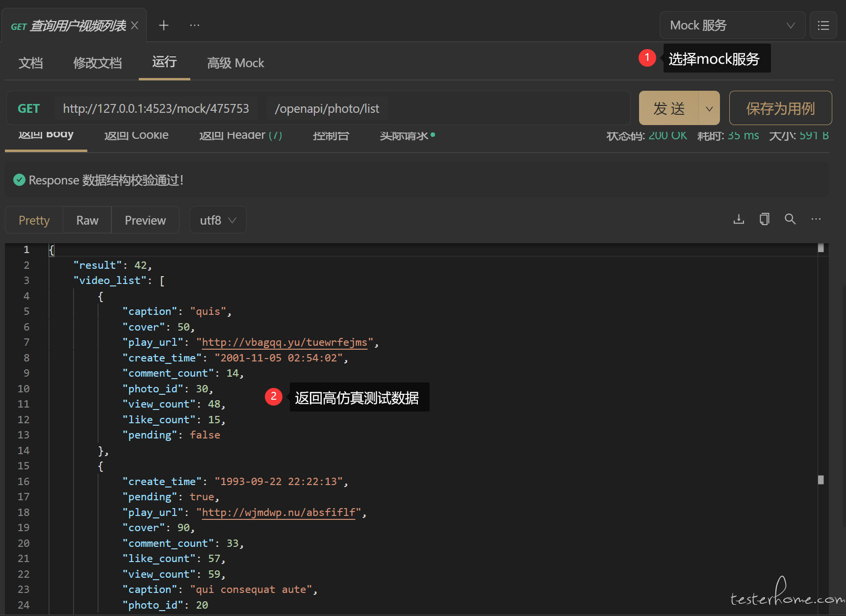Click the "pending": false line
The image size is (846, 616).
coord(171,435)
